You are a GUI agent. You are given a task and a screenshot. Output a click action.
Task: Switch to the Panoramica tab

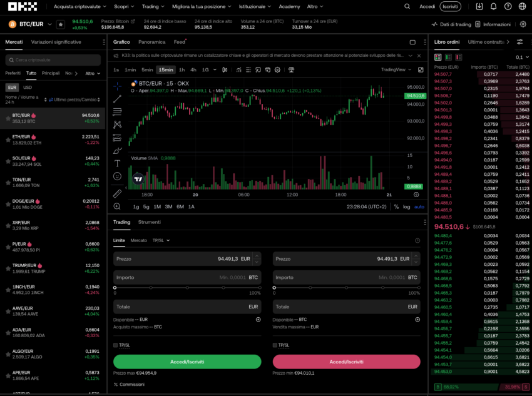click(x=151, y=42)
